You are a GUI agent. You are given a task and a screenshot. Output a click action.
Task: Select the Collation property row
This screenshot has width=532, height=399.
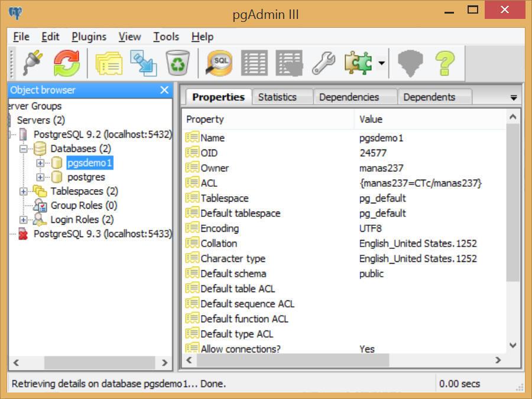[x=345, y=244]
